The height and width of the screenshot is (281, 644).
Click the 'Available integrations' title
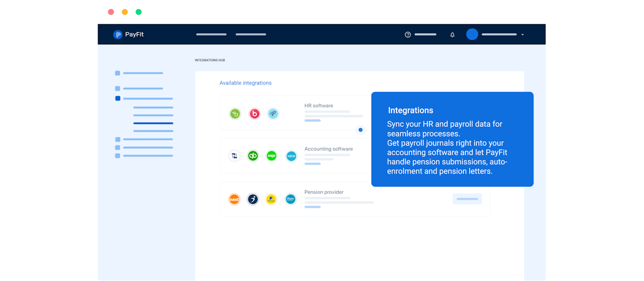246,83
